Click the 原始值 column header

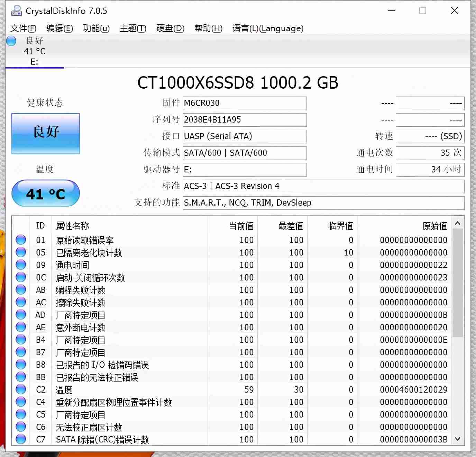coord(404,226)
